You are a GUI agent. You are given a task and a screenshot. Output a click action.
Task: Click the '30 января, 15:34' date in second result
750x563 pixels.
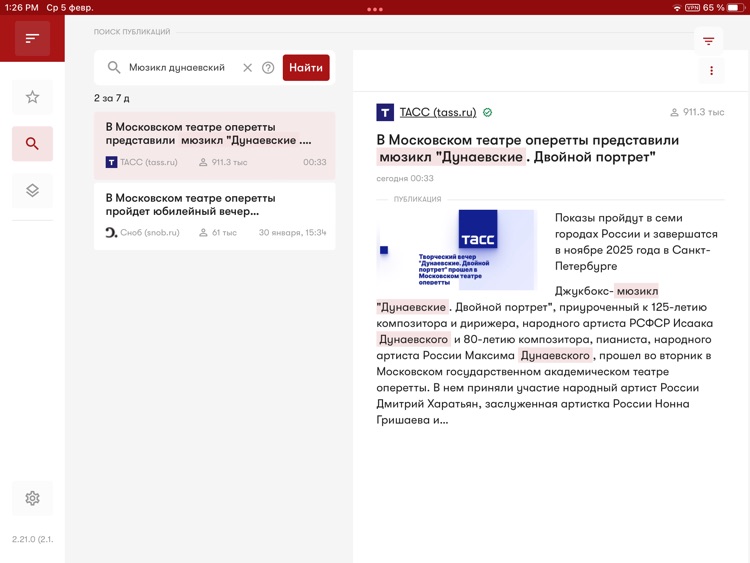292,232
